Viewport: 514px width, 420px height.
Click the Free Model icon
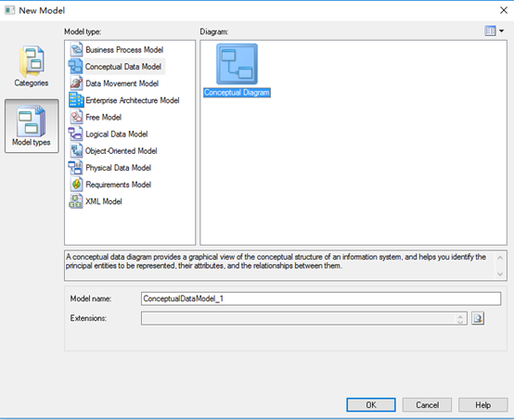pos(76,117)
